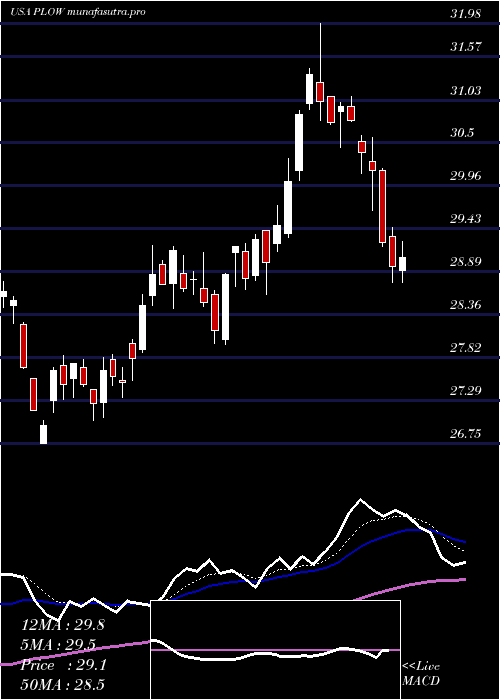Select the 27.29 price level label
This screenshot has width=500, height=700.
point(466,391)
